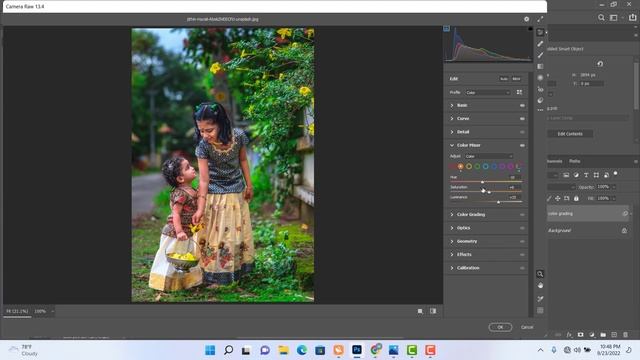Viewport: 640px width, 360px height.
Task: Toggle the grid overlay icon
Action: (540, 310)
